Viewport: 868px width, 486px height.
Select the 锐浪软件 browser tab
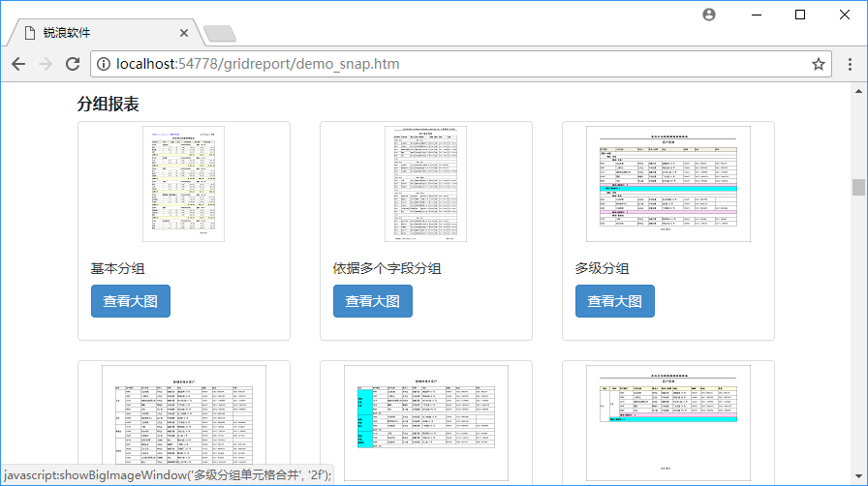pyautogui.click(x=97, y=32)
